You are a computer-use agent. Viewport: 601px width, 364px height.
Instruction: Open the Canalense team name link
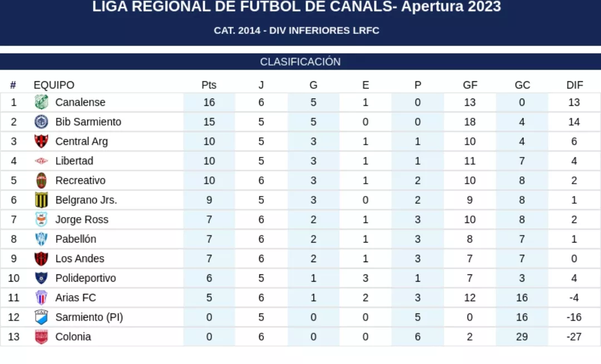(80, 102)
